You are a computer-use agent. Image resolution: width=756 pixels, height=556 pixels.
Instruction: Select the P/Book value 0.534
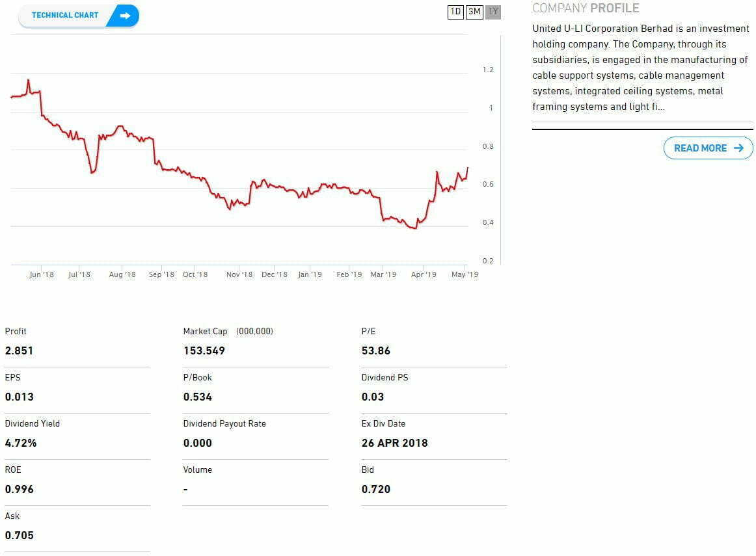pyautogui.click(x=198, y=397)
